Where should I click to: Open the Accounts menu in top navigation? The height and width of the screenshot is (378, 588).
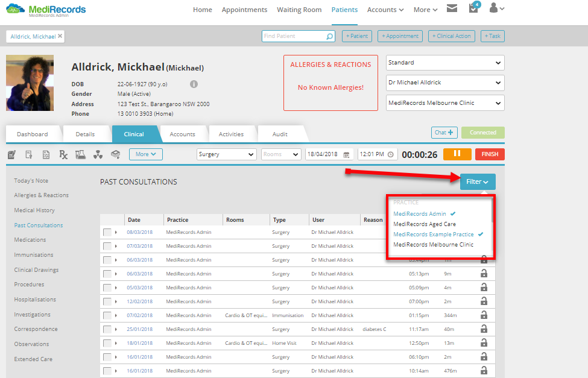click(x=385, y=10)
